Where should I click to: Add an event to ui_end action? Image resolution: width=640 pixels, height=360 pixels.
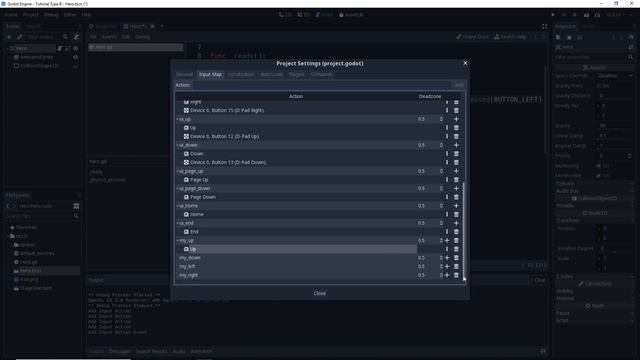[x=456, y=223]
